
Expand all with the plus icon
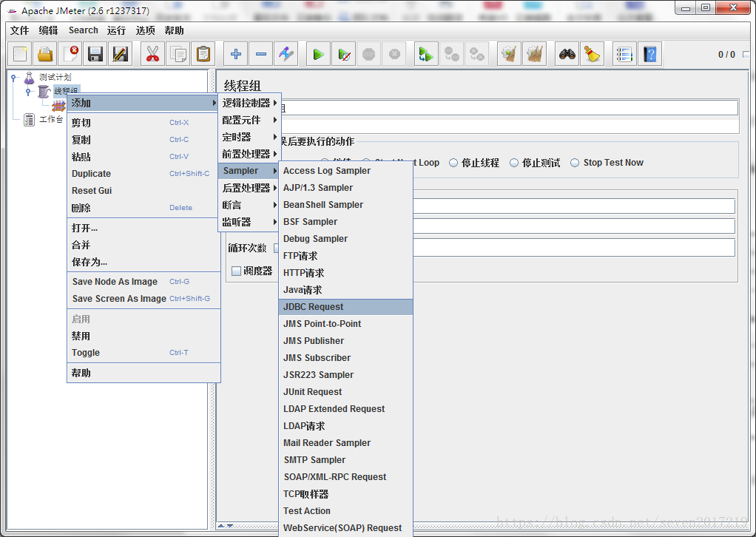point(236,54)
